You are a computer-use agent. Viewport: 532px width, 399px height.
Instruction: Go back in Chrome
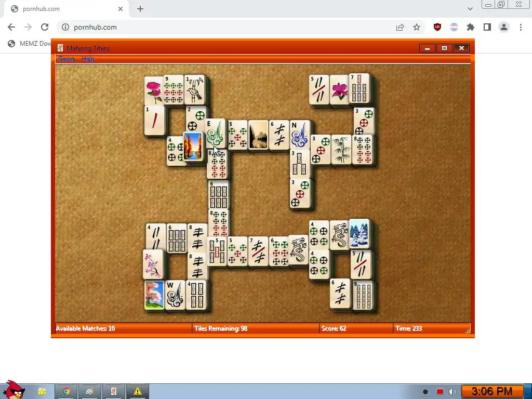click(x=11, y=27)
